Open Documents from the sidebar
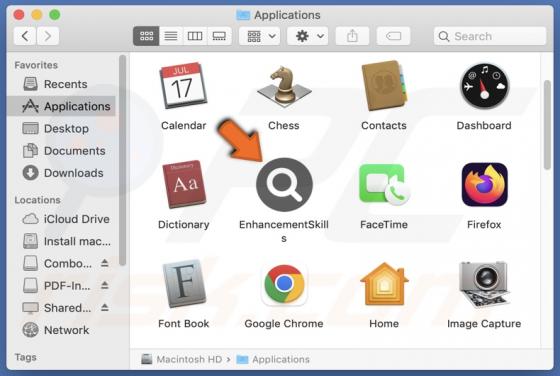 [x=61, y=151]
